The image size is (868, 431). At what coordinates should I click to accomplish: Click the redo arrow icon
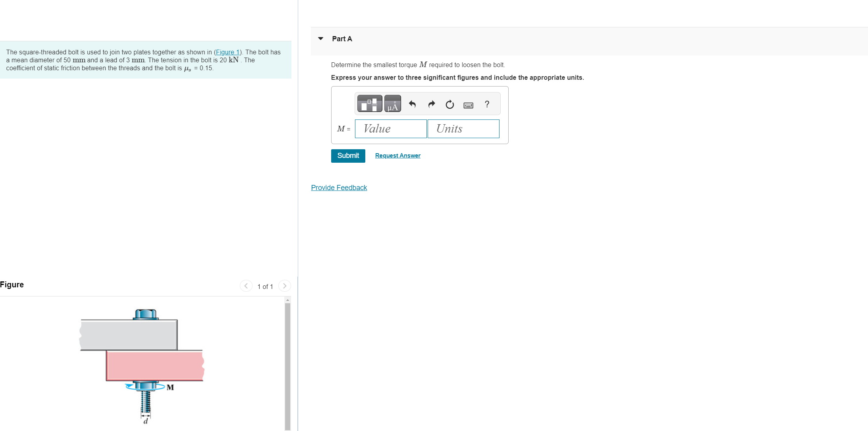[431, 104]
